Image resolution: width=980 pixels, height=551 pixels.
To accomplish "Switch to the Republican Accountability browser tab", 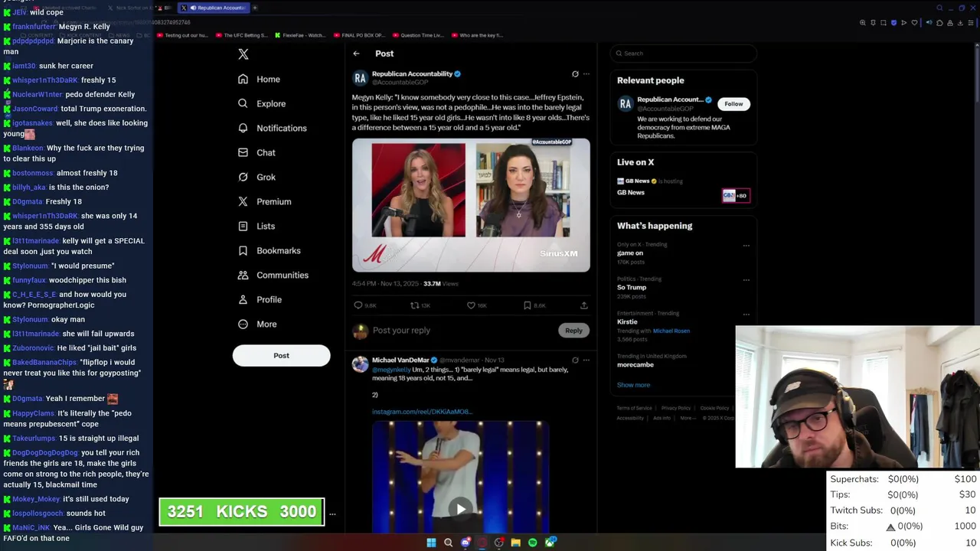I will [x=214, y=8].
